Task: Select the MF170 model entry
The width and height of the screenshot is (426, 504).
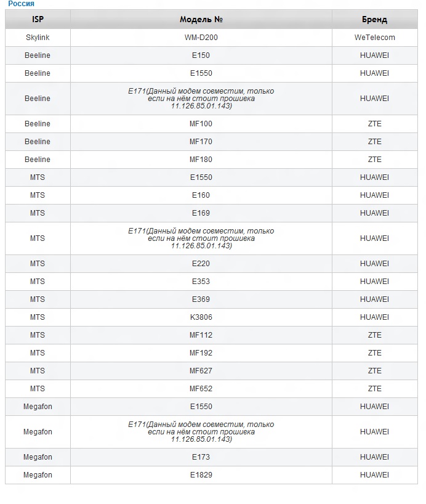Action: point(201,142)
